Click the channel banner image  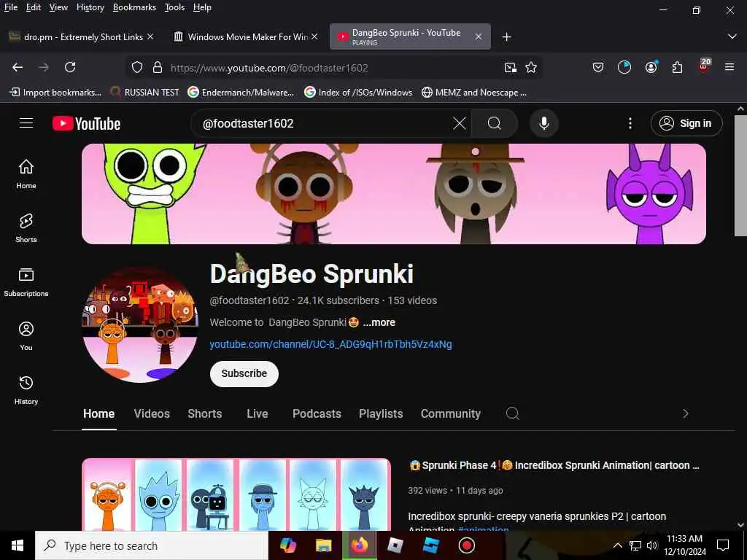(x=393, y=194)
